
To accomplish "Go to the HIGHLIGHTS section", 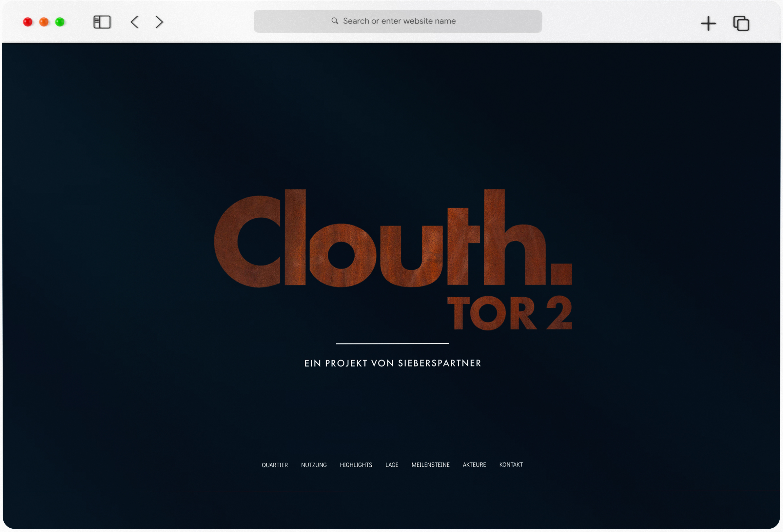I will [356, 465].
